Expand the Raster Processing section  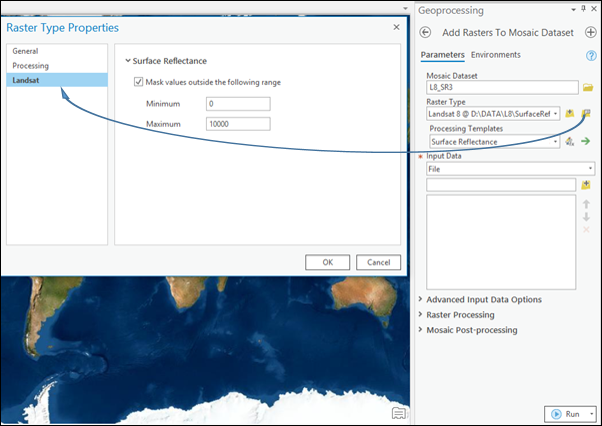pos(467,314)
